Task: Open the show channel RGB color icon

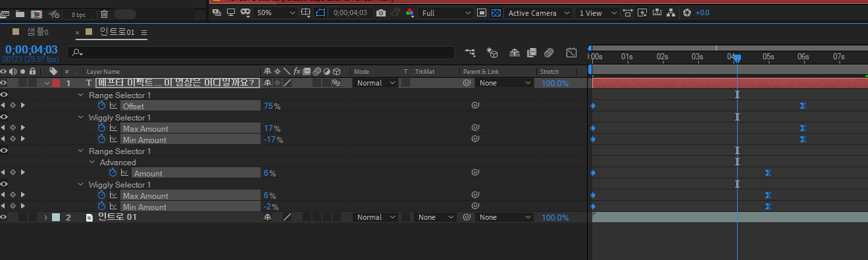Action: 410,13
